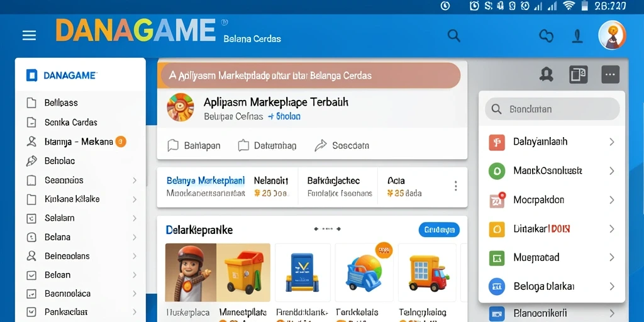Image resolution: width=644 pixels, height=322 pixels.
Task: Expand the Kinkane kilalke chevron
Action: pos(135,199)
